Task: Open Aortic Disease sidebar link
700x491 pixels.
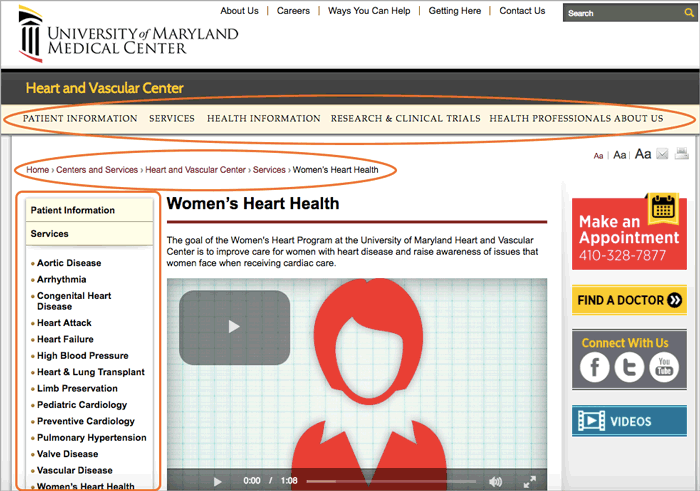Action: tap(69, 263)
